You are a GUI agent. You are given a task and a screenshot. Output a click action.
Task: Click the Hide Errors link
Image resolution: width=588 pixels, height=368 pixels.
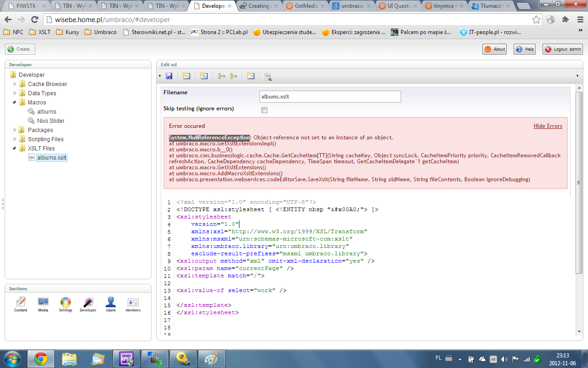coord(548,126)
